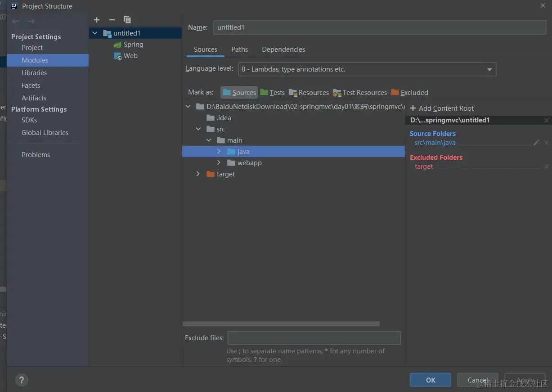This screenshot has width=552, height=392.
Task: Select the Web facet icon
Action: 118,56
